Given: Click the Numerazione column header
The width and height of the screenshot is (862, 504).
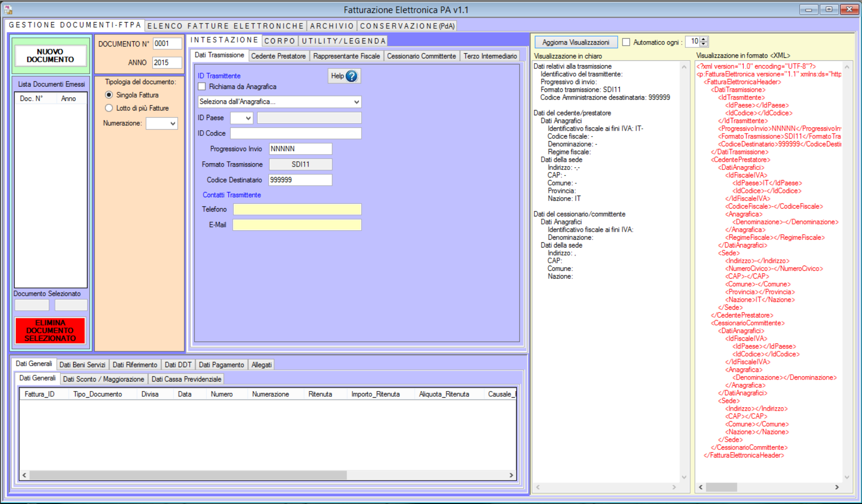Looking at the screenshot, I should (x=271, y=394).
